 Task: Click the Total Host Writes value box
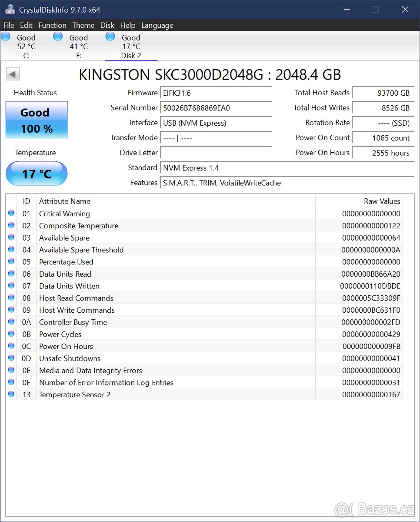383,108
